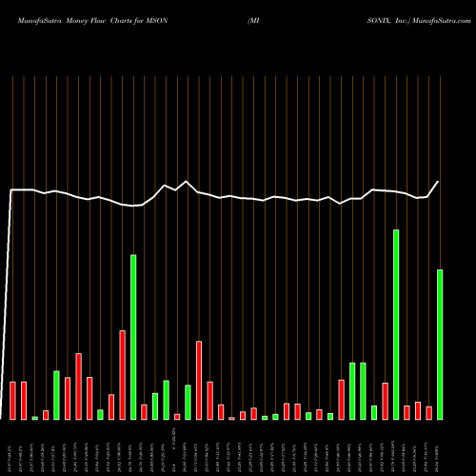The image size is (476, 476).
Task: Select the leftmost red bar in the chart
Action: point(12,401)
